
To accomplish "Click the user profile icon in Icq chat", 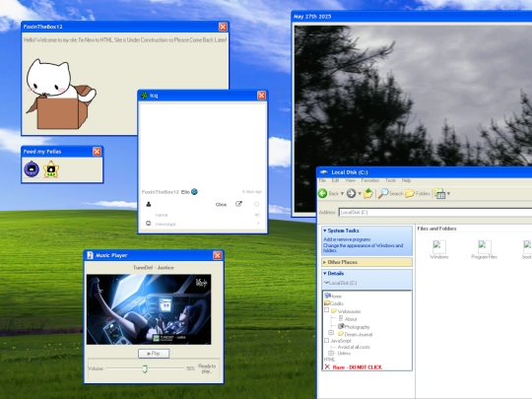I will tap(149, 204).
